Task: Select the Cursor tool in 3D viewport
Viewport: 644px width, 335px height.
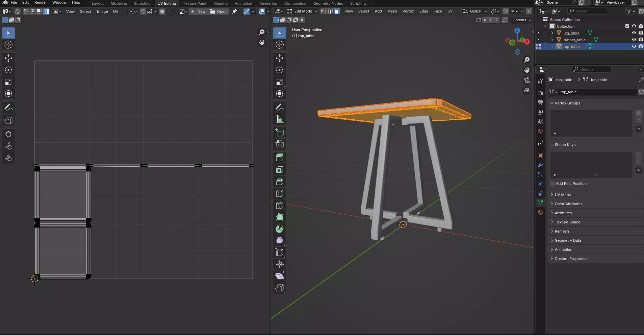Action: point(280,45)
